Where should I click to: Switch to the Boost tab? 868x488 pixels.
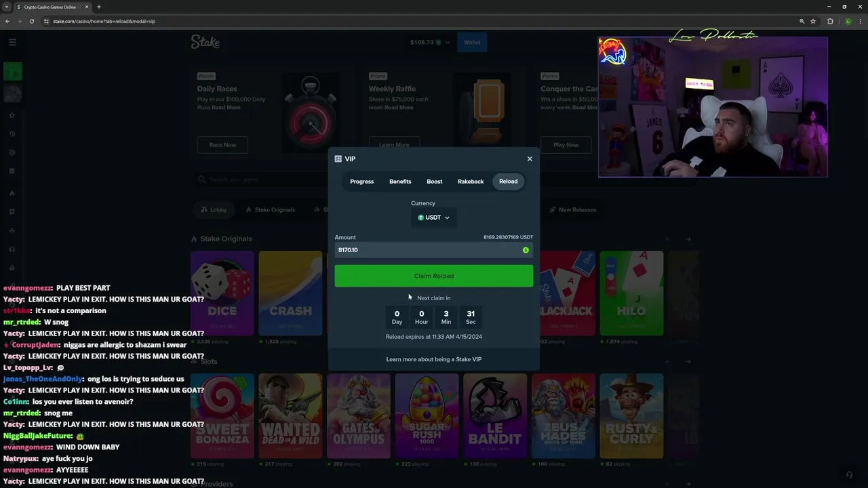tap(435, 182)
